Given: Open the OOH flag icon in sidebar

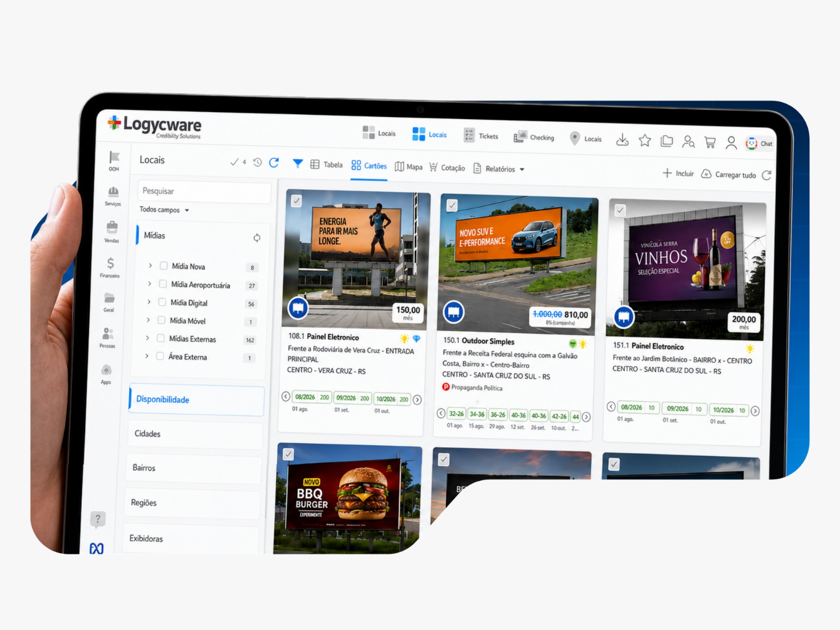Looking at the screenshot, I should 114,161.
